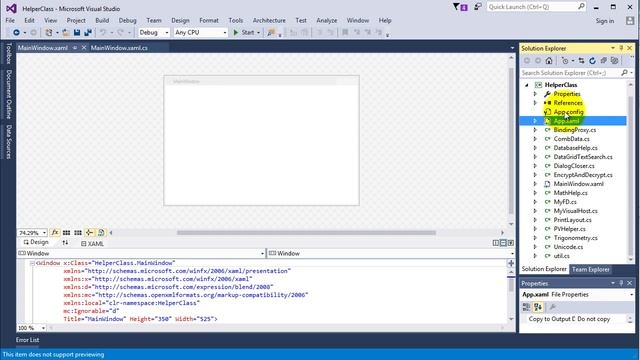This screenshot has height=360, width=640.
Task: Click the Alphabetical sort icon in Properties panel
Action: coord(538,307)
